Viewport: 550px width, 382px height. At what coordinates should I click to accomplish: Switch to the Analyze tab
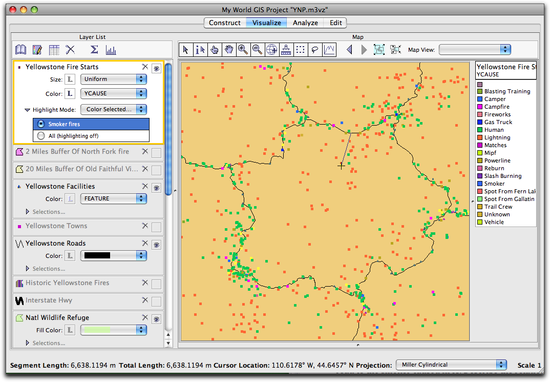305,23
